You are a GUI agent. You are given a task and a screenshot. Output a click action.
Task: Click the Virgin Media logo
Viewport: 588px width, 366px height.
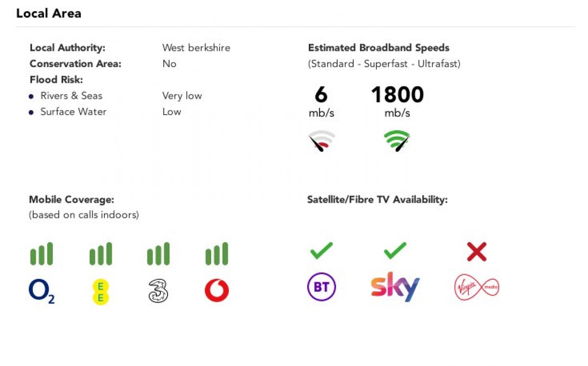pyautogui.click(x=476, y=287)
